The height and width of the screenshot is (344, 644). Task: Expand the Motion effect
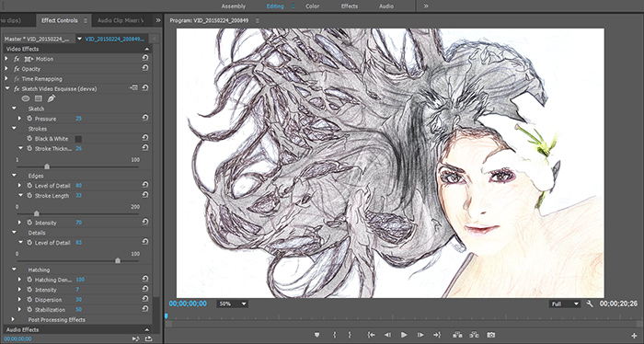tap(6, 59)
